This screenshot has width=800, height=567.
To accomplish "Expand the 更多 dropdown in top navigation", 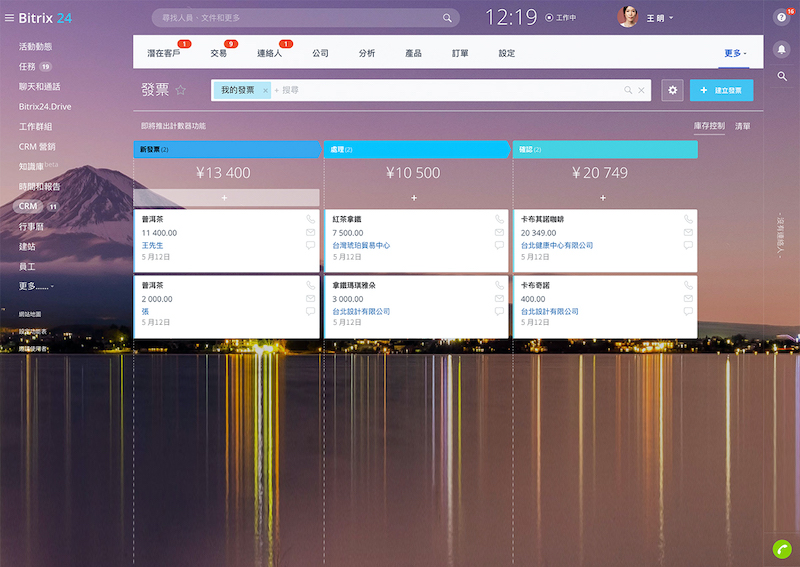I will [735, 53].
